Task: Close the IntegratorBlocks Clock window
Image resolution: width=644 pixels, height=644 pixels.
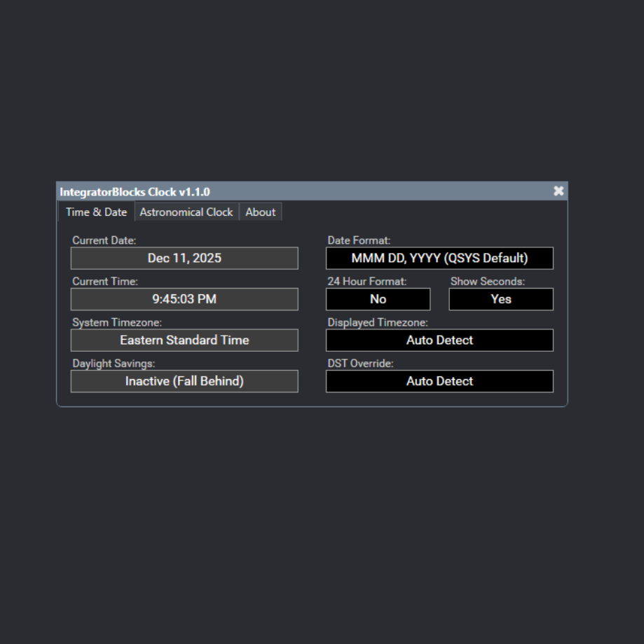Action: [x=559, y=191]
